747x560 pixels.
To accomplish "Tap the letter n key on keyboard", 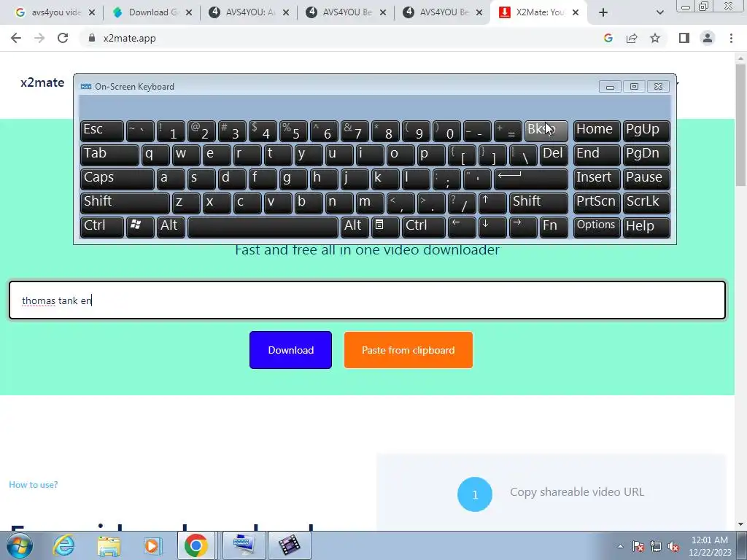I will coord(339,203).
